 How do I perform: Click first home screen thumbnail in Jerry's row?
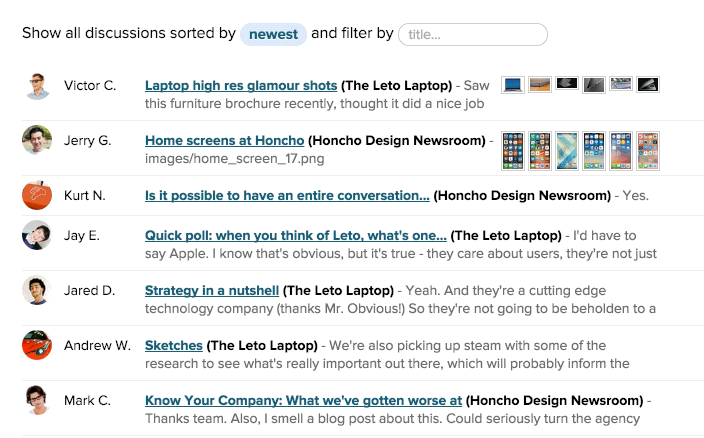(x=513, y=149)
